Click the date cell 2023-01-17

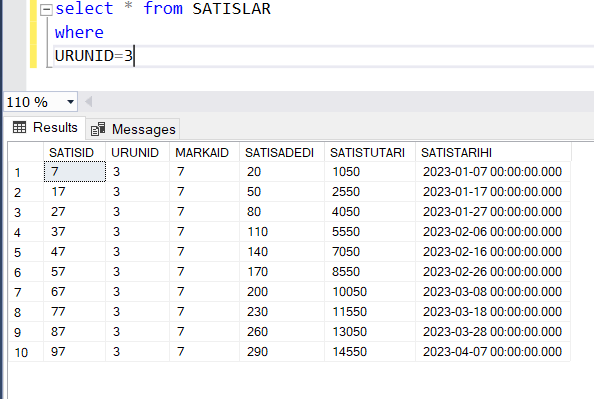pyautogui.click(x=493, y=192)
